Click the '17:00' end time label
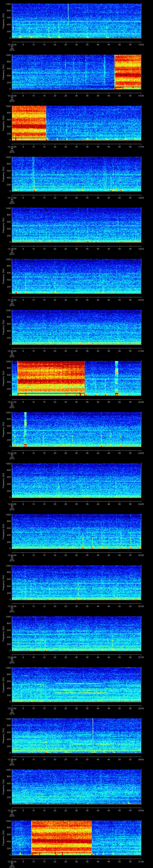 pyautogui.click(x=141, y=147)
